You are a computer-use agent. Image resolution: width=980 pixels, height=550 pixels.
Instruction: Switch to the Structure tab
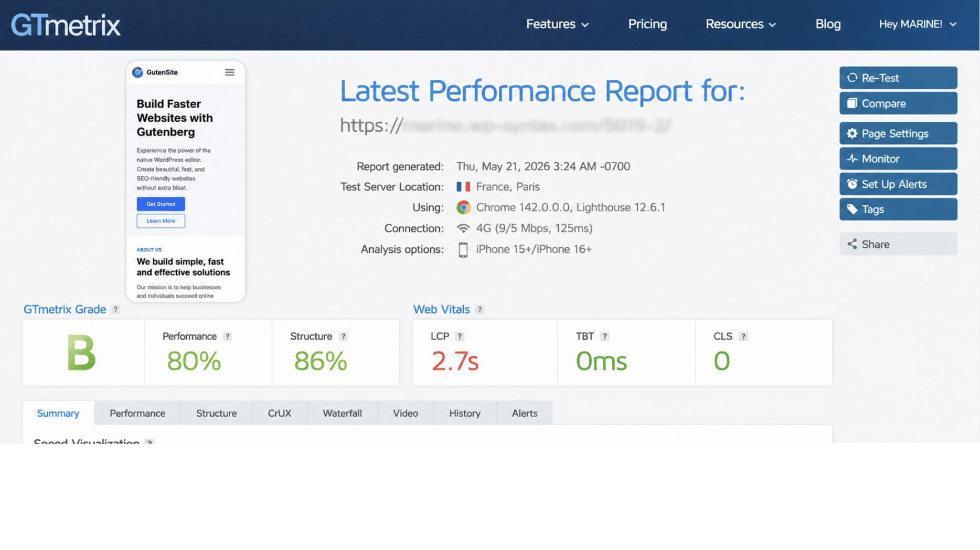coord(216,414)
